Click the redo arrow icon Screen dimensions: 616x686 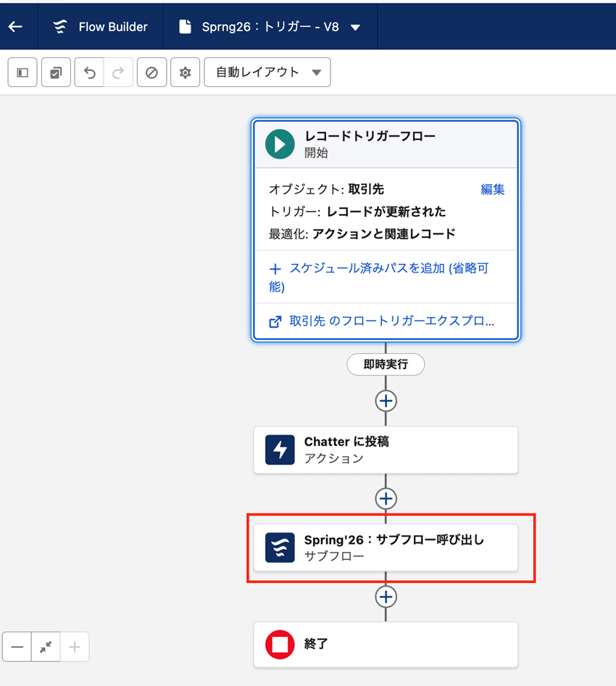pos(118,73)
